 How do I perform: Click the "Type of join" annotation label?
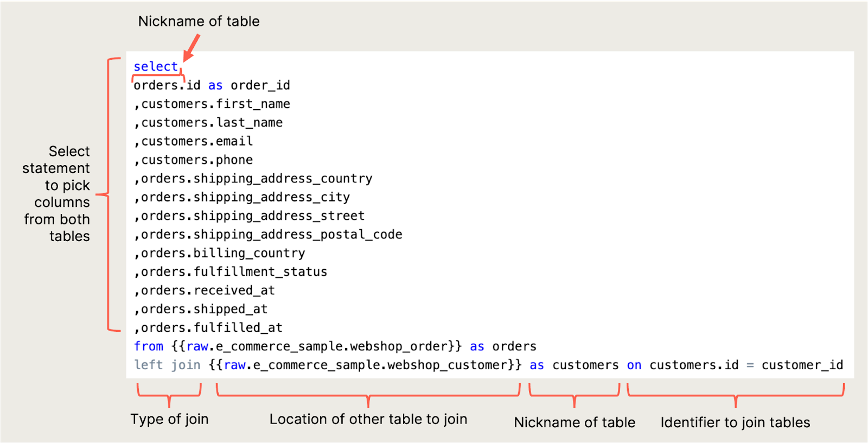pos(169,419)
